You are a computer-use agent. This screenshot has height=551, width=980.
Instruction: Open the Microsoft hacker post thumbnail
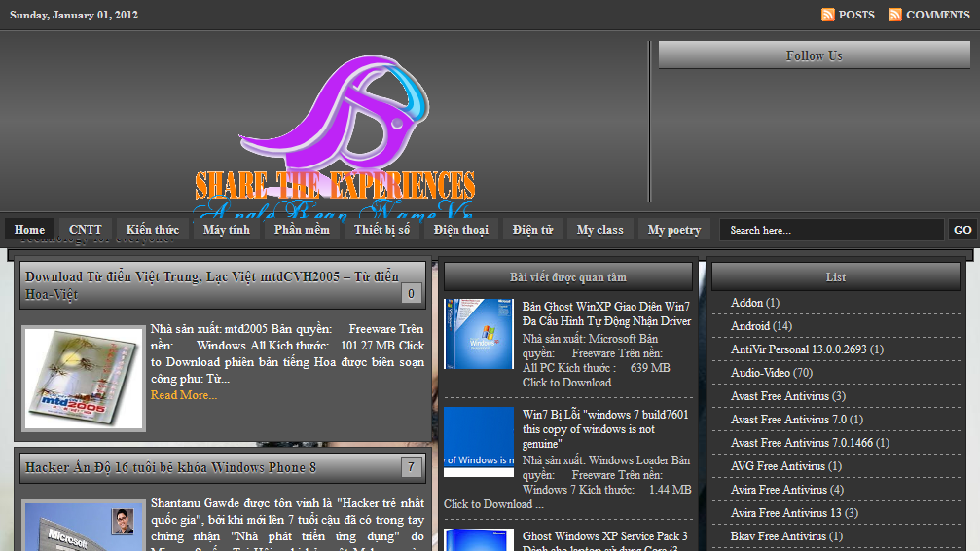tap(84, 526)
